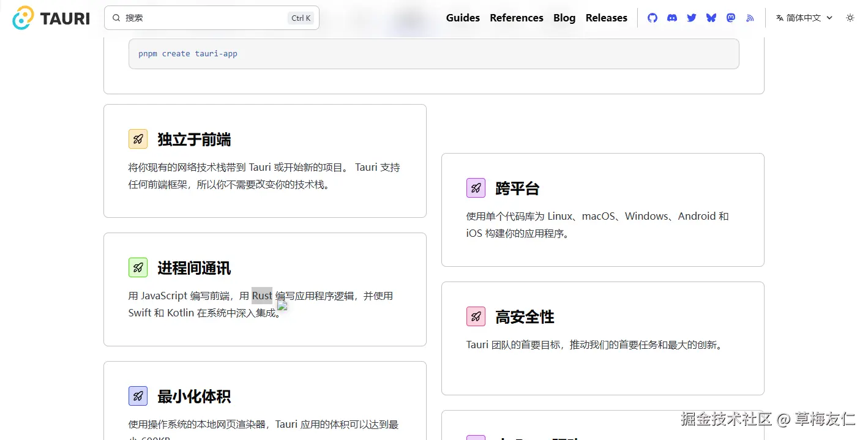The height and width of the screenshot is (440, 868).
Task: Click the search magnifier icon
Action: (x=116, y=18)
